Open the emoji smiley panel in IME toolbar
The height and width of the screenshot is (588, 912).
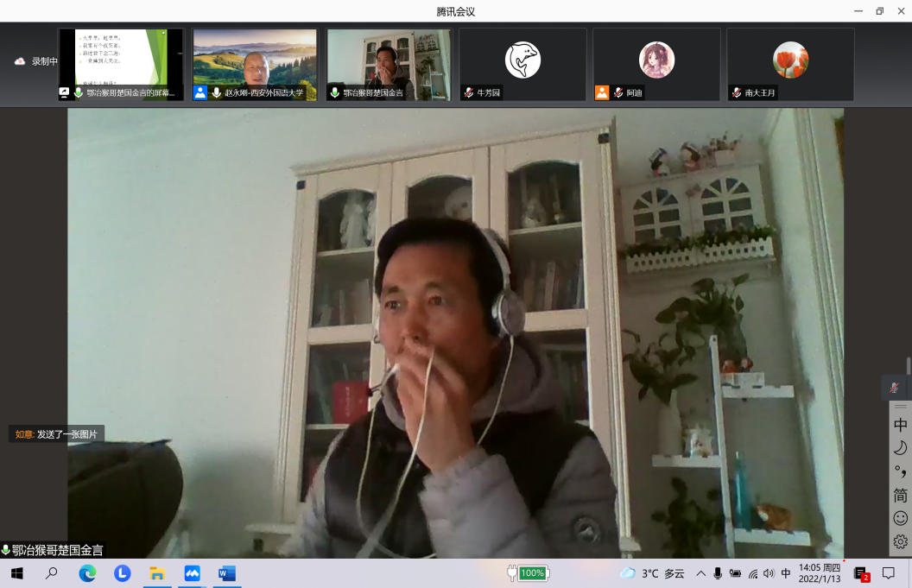click(900, 518)
